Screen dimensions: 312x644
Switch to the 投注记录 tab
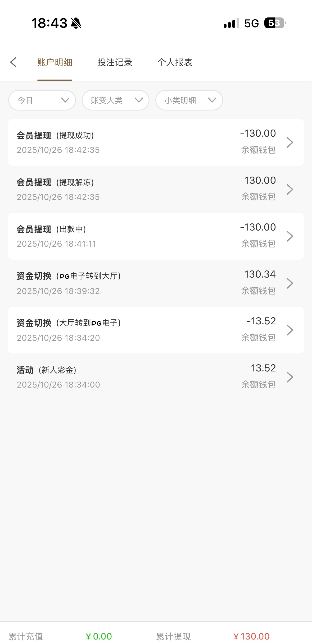point(115,62)
